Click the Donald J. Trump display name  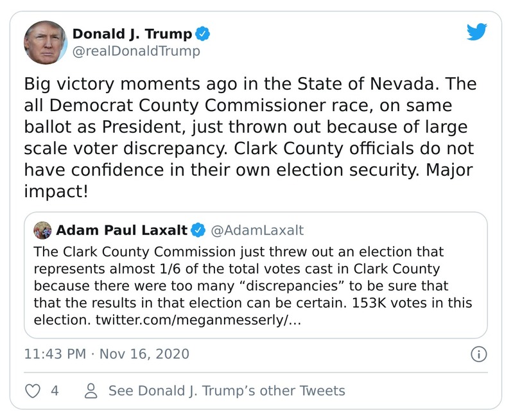(132, 33)
